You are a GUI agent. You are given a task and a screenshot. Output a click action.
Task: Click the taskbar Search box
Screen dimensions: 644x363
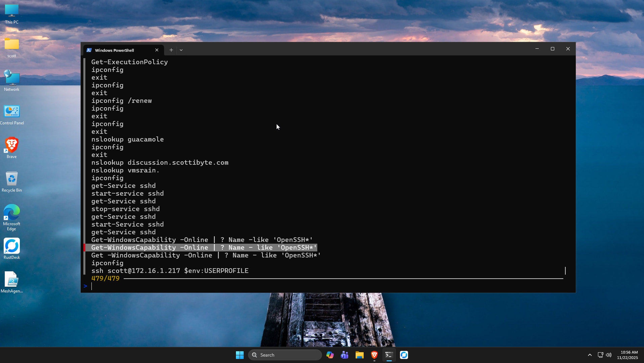(x=285, y=355)
